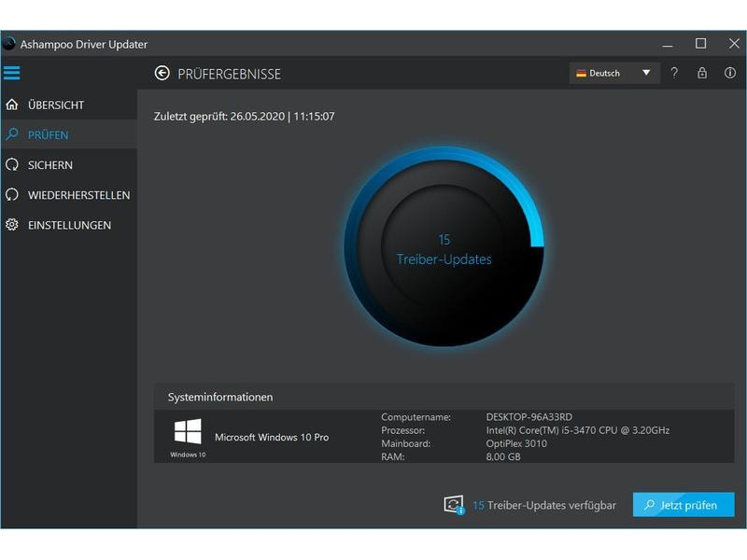This screenshot has width=747, height=560.
Task: Click the driver update refresh icon
Action: coord(454,505)
